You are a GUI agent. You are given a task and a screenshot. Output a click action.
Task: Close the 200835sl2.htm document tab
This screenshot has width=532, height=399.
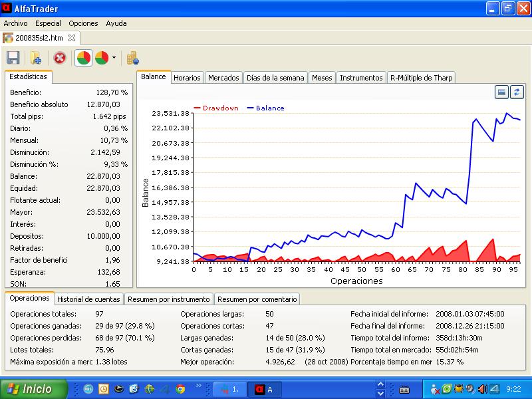[x=72, y=38]
